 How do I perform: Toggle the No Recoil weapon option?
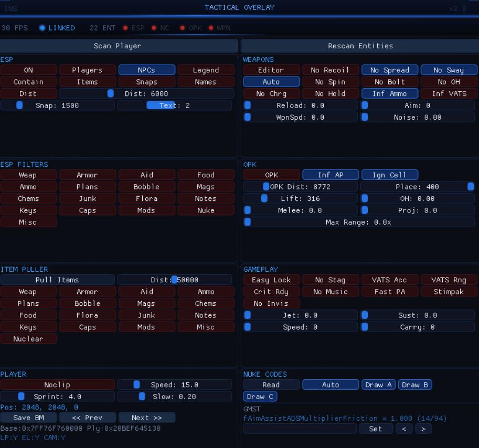330,70
